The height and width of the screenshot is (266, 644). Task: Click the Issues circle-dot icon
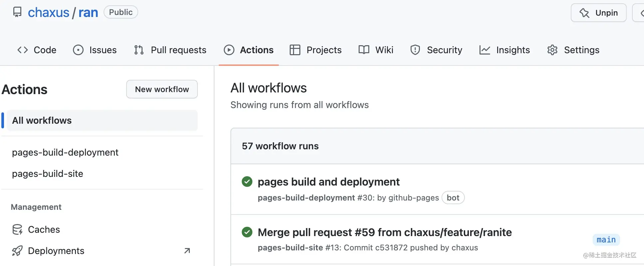78,50
